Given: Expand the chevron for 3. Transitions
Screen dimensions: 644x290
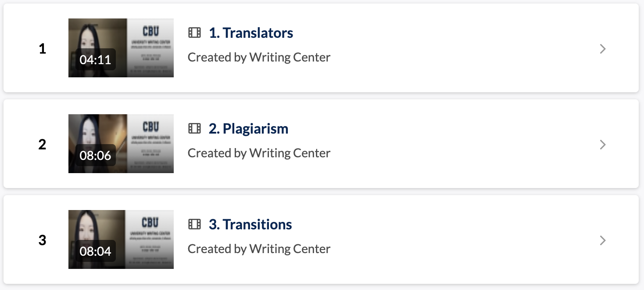Looking at the screenshot, I should (603, 240).
